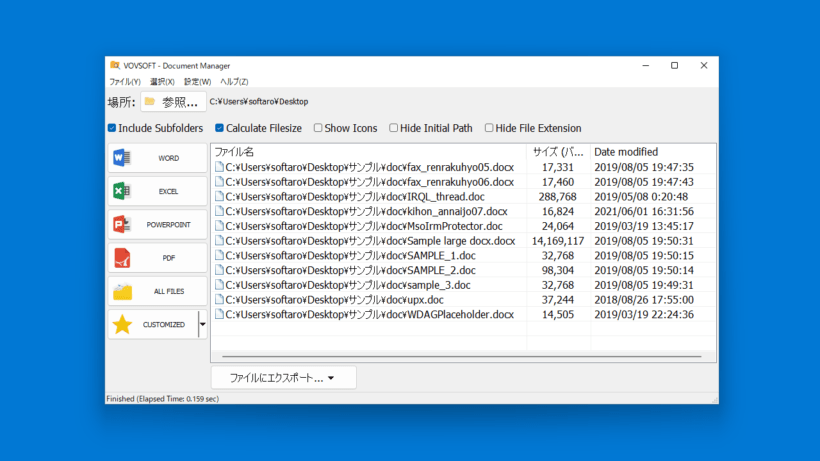The height and width of the screenshot is (461, 820).
Task: Click the Finished elapsed time status text
Action: pos(163,399)
